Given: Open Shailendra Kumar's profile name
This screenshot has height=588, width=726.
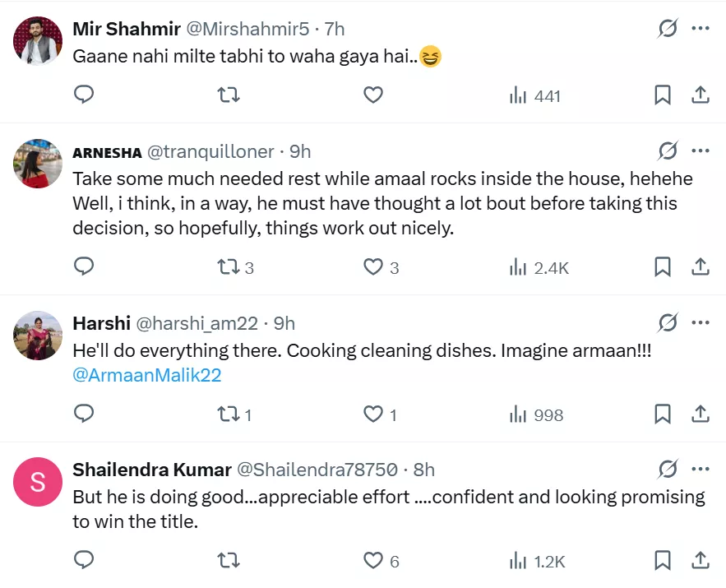Looking at the screenshot, I should tap(152, 470).
